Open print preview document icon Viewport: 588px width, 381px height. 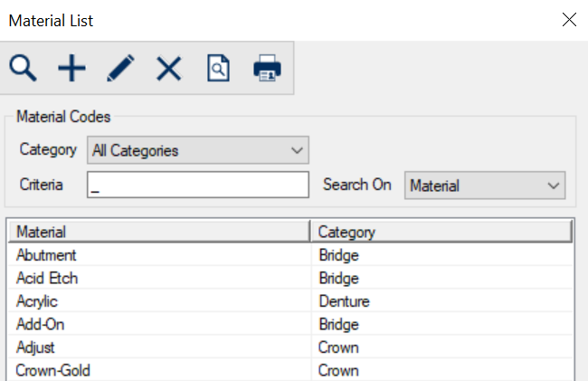(x=218, y=68)
